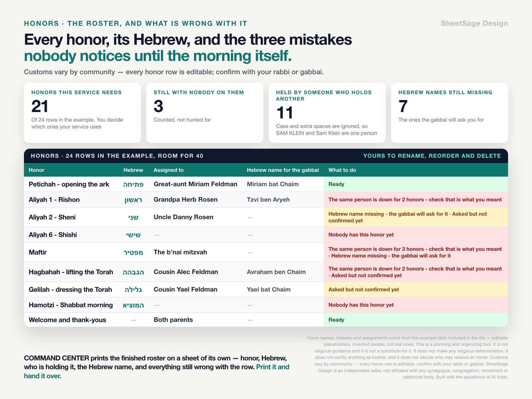
Task: Click the Hebrew word for Rishon
Action: click(x=133, y=200)
